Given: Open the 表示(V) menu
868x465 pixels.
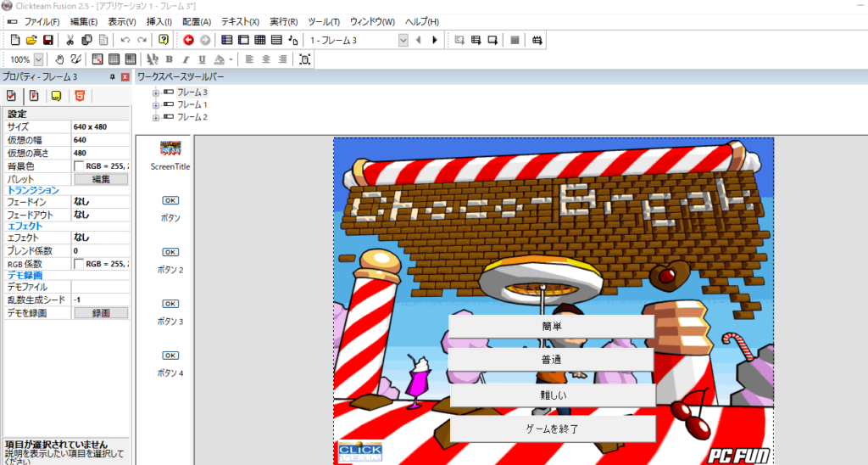Looking at the screenshot, I should point(122,21).
